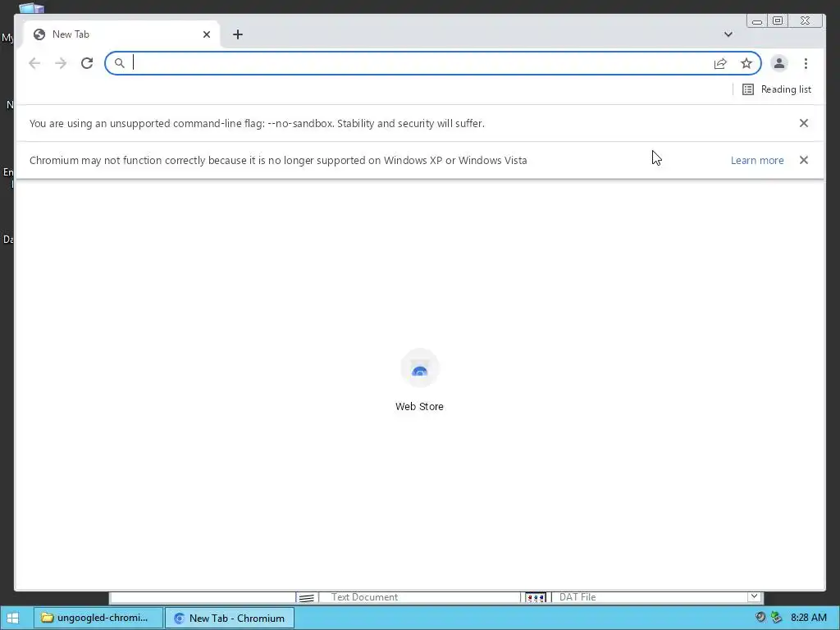Bookmark this tab with star icon
Screen dimensions: 840x630
click(x=746, y=63)
